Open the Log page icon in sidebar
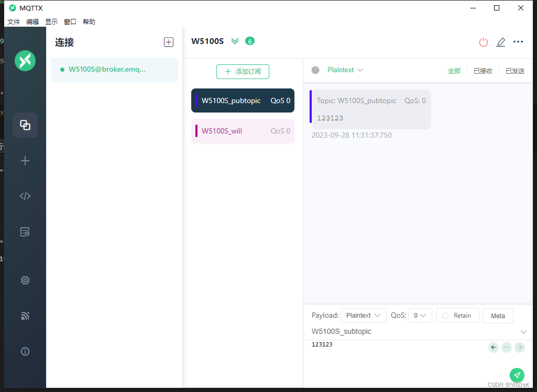Screen dimensions: 537x392 click(x=25, y=232)
